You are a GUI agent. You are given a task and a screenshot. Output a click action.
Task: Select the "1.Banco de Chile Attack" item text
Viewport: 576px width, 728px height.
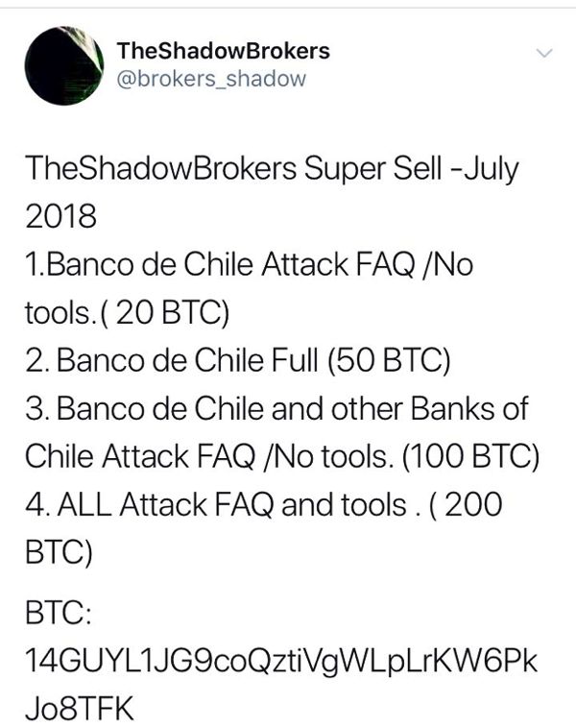point(187,265)
